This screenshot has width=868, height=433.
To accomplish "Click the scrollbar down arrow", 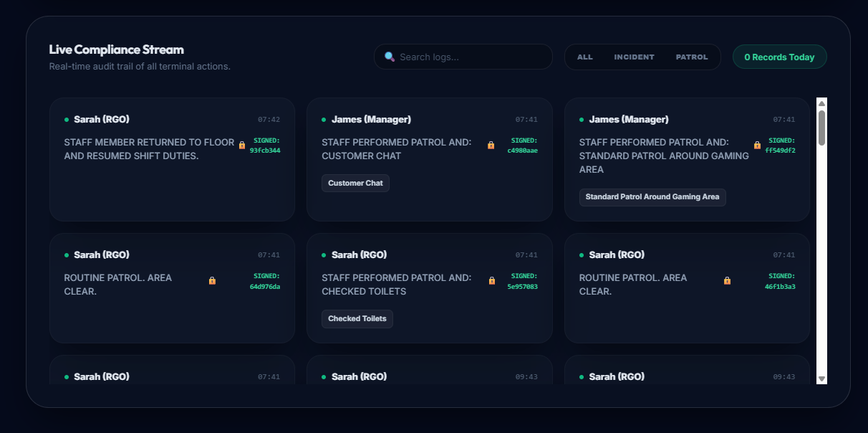I will point(821,379).
